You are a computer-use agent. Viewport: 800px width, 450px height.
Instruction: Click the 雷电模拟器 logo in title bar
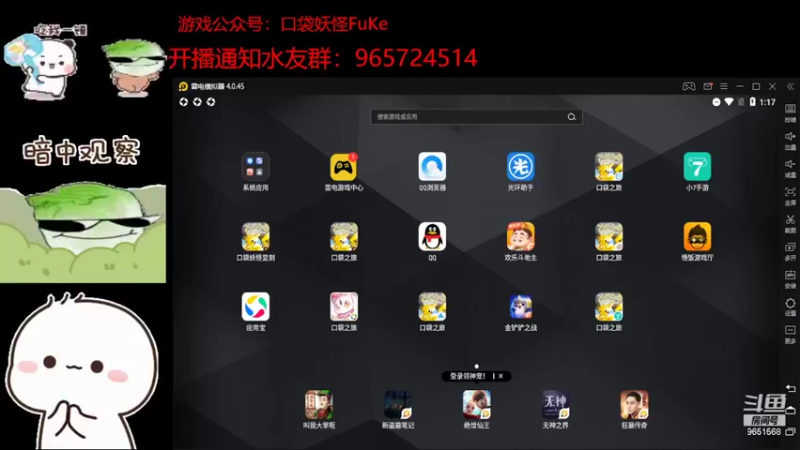[183, 86]
